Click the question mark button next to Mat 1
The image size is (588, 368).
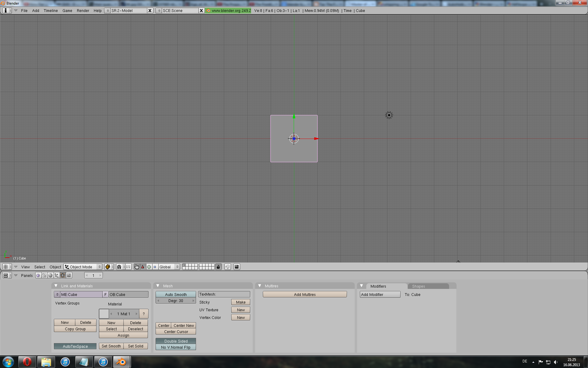point(144,314)
